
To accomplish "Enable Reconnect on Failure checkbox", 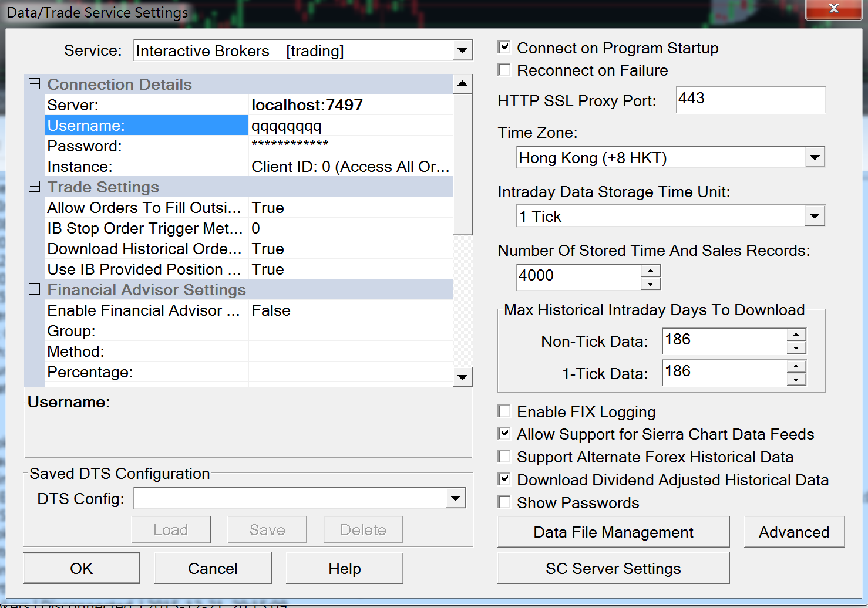I will pos(504,70).
